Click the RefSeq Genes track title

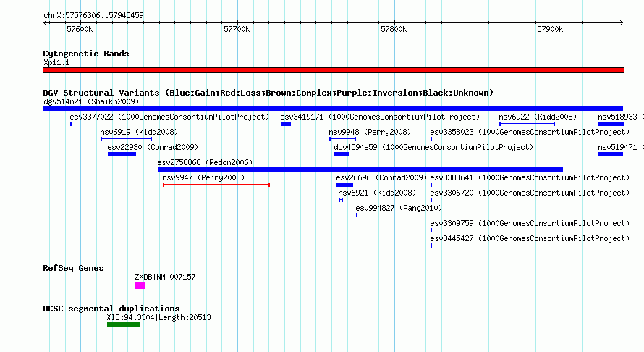73,268
